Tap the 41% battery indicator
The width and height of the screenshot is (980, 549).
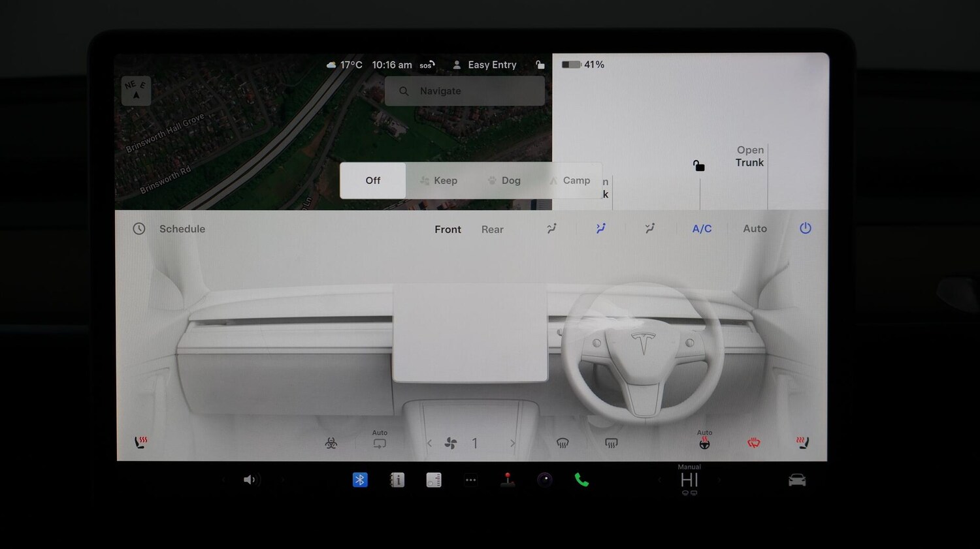pyautogui.click(x=582, y=64)
